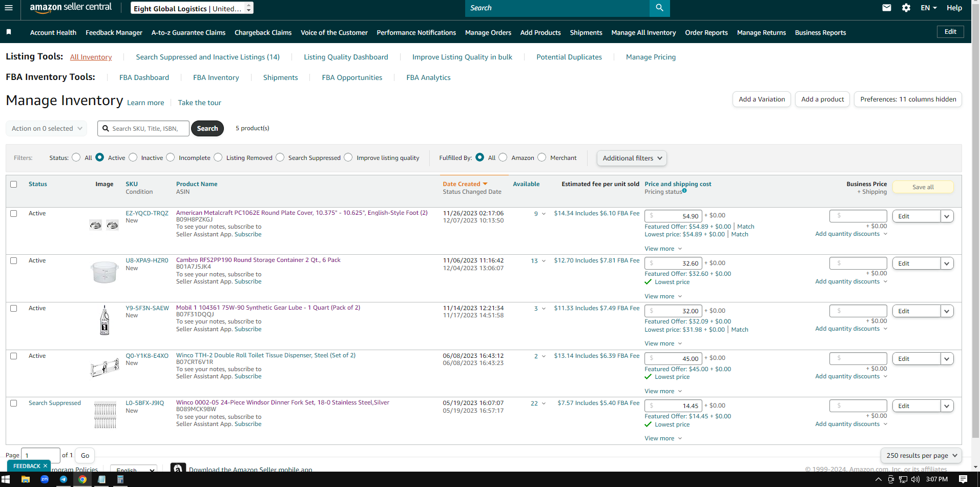
Task: Tick the select-all checkbox in table header
Action: [14, 184]
